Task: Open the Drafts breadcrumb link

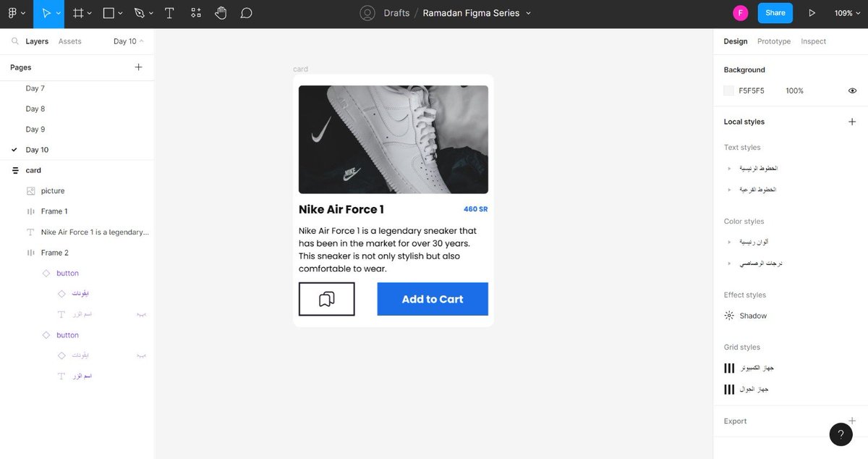Action: [x=396, y=13]
